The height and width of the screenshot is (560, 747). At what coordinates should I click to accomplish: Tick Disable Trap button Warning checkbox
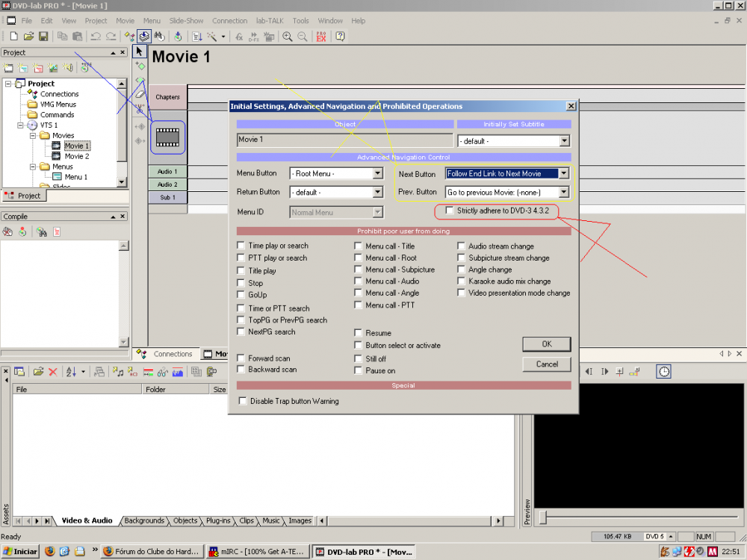click(x=243, y=401)
